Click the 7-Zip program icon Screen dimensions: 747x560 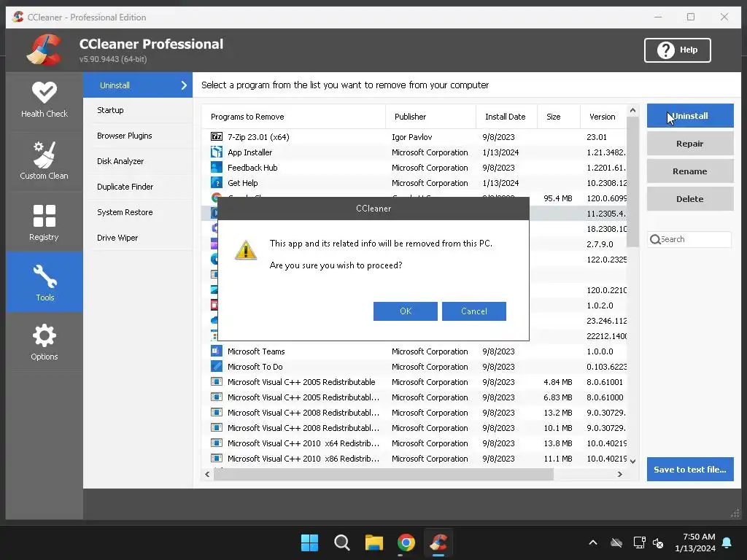click(x=217, y=136)
